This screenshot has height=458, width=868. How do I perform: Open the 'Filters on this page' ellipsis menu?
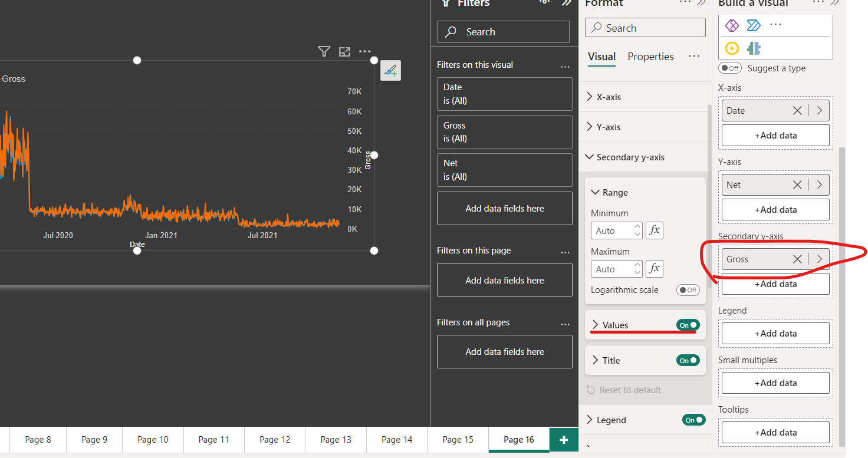click(565, 252)
